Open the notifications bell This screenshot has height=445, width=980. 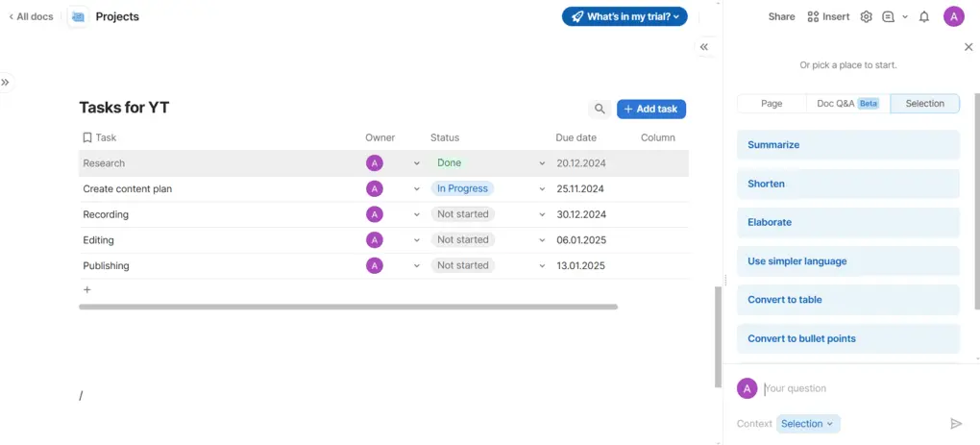(923, 17)
